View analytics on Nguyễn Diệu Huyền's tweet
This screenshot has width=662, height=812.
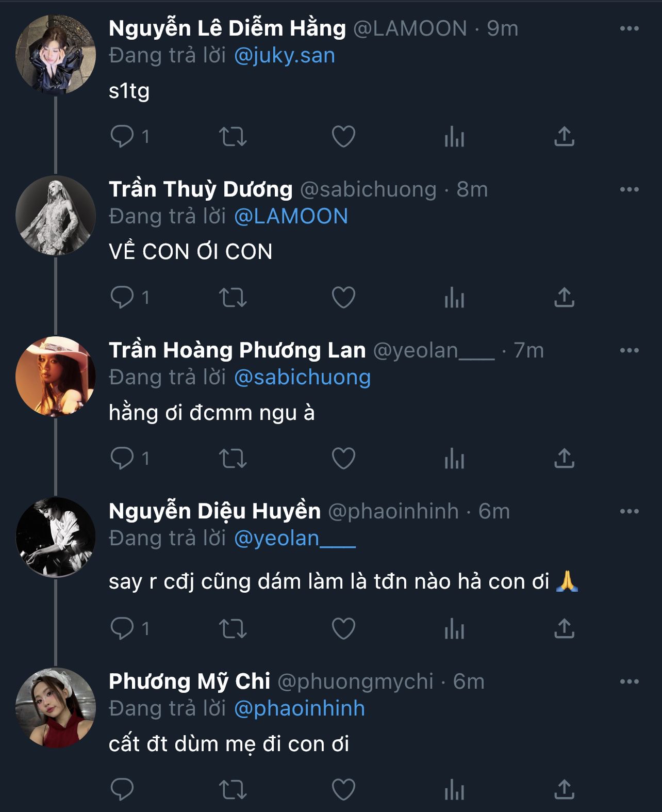(454, 629)
